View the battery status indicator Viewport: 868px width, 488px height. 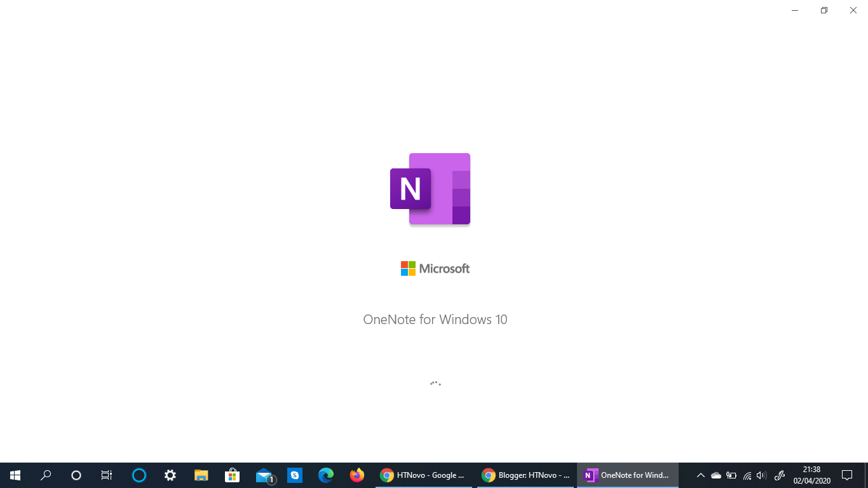click(x=730, y=475)
